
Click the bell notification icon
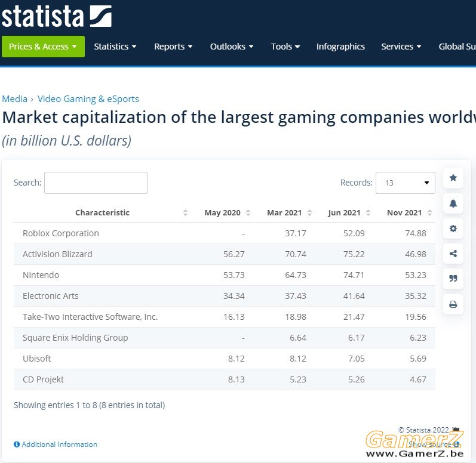(453, 203)
